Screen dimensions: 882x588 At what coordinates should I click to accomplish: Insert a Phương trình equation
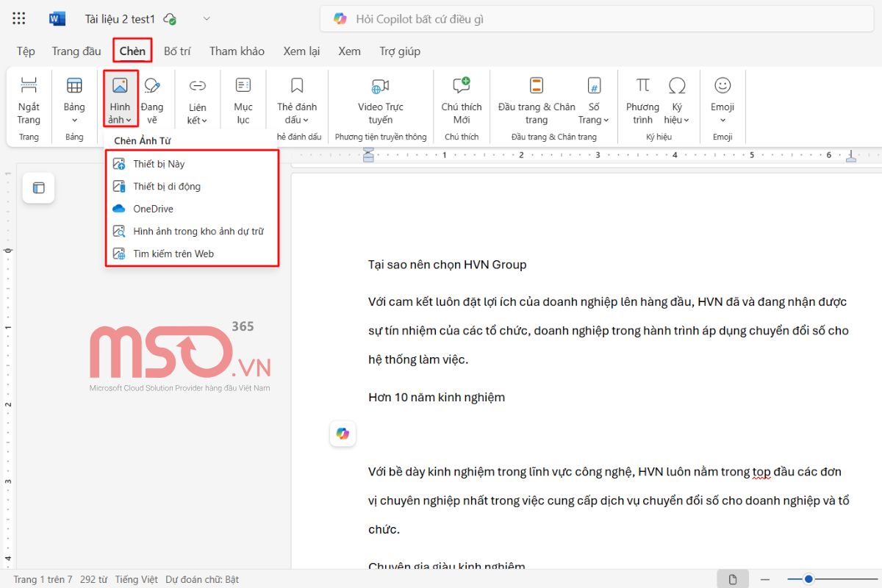(643, 101)
